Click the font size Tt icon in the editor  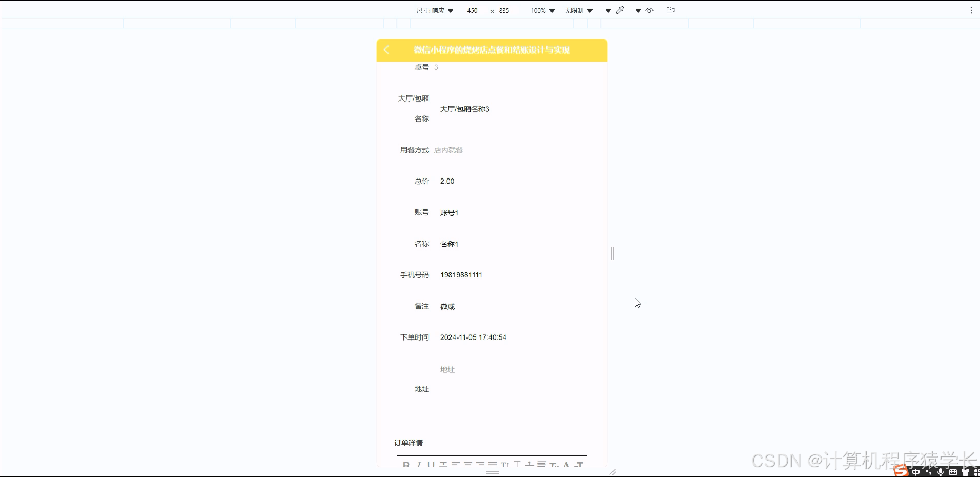coord(505,465)
